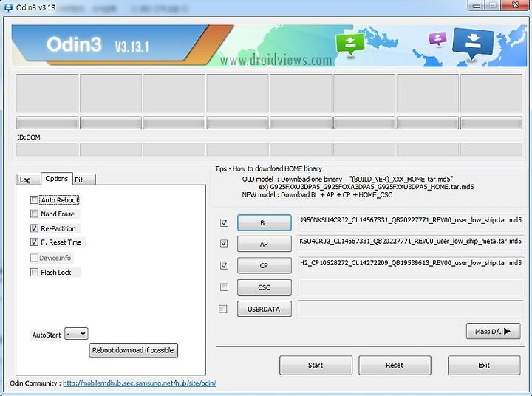Screen dimensions: 532x396
Task: Select the Options tab
Action: click(57, 179)
